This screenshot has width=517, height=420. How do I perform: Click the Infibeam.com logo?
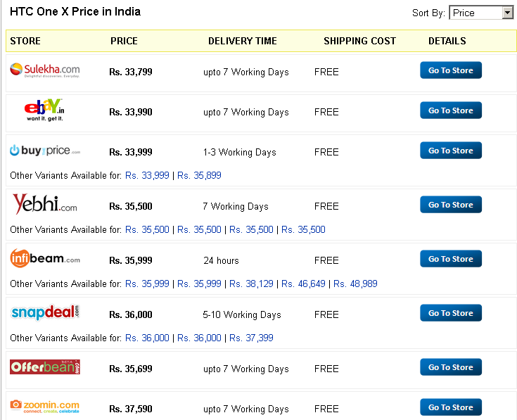(x=45, y=258)
